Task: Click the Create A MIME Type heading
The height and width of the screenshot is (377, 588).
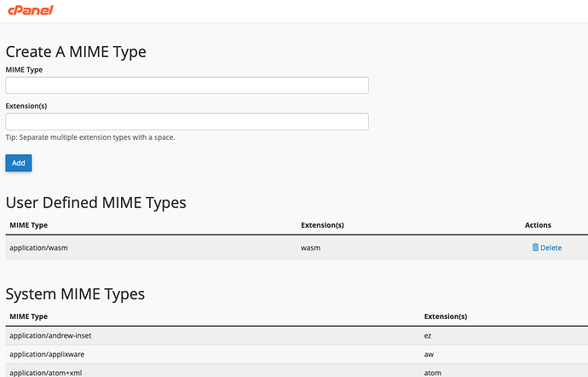Action: pos(76,52)
